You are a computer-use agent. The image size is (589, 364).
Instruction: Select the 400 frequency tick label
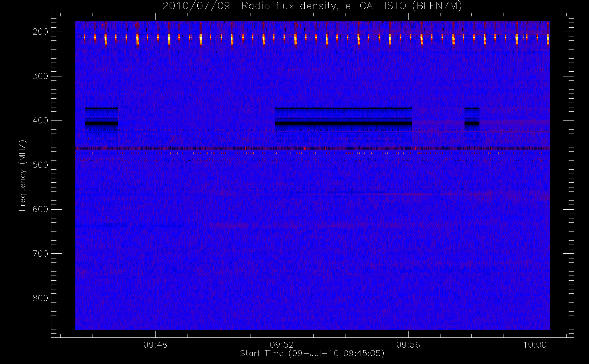(x=40, y=120)
